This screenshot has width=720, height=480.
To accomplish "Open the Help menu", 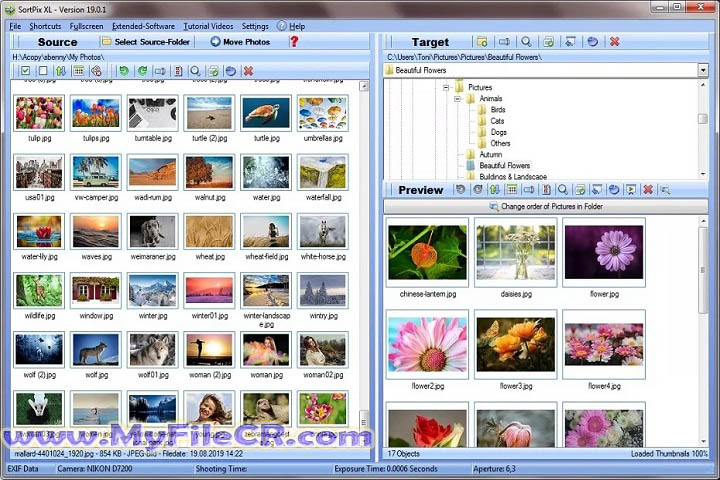I will coord(291,26).
